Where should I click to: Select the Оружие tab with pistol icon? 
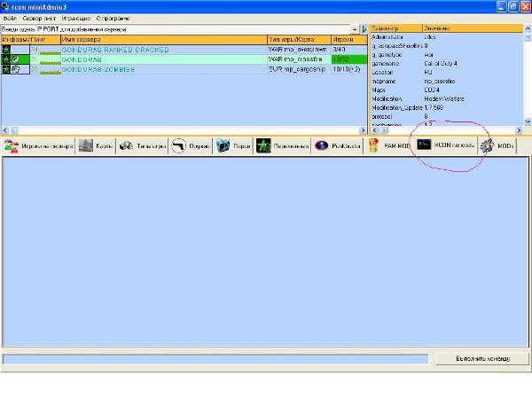(191, 146)
